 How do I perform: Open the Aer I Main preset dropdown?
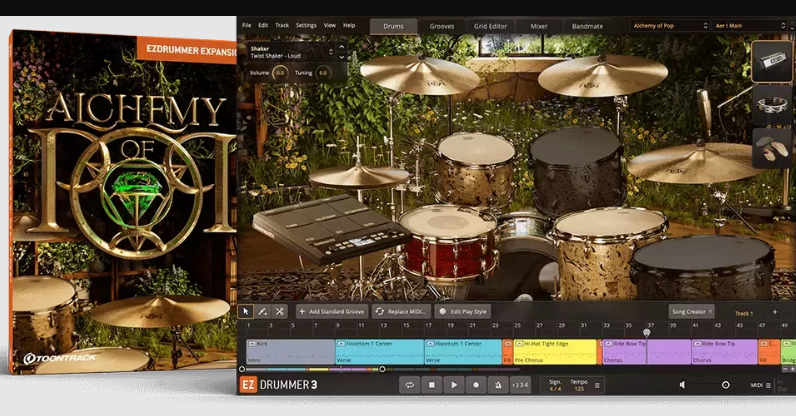click(x=749, y=25)
